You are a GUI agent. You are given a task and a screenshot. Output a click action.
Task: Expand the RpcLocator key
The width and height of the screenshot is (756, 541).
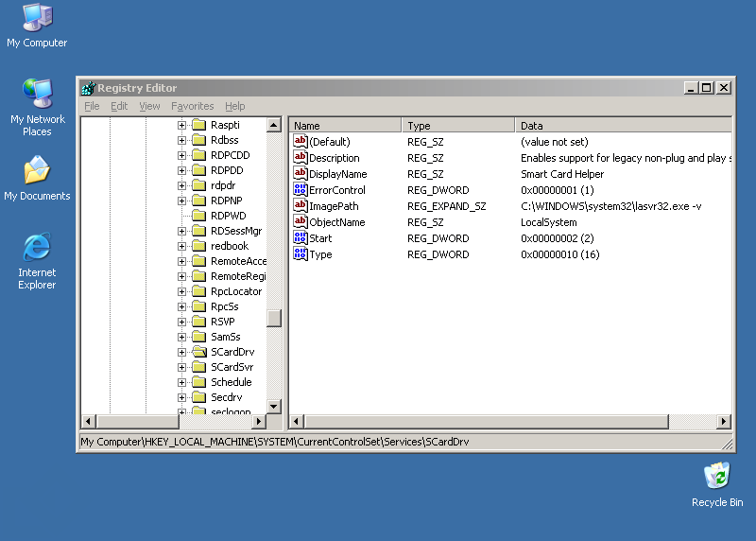(x=181, y=291)
